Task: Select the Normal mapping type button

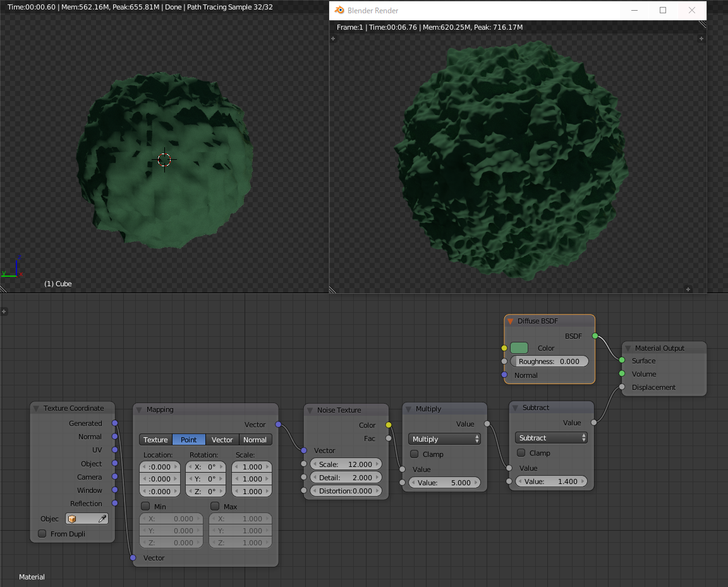Action: 255,440
